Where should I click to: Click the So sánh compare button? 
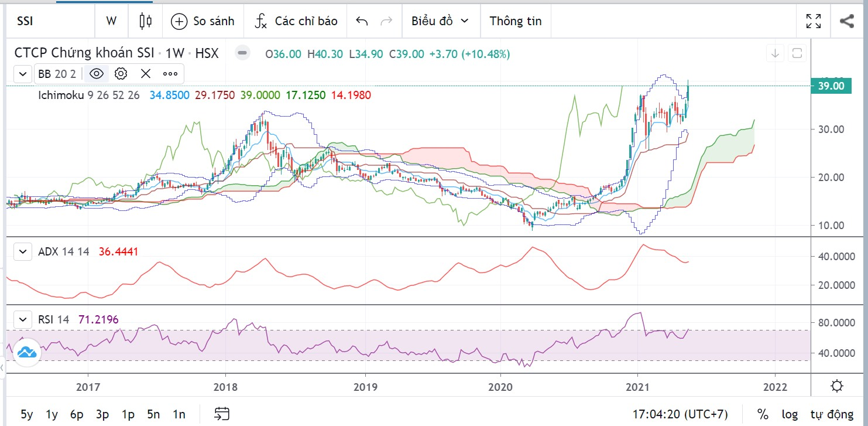(x=203, y=21)
